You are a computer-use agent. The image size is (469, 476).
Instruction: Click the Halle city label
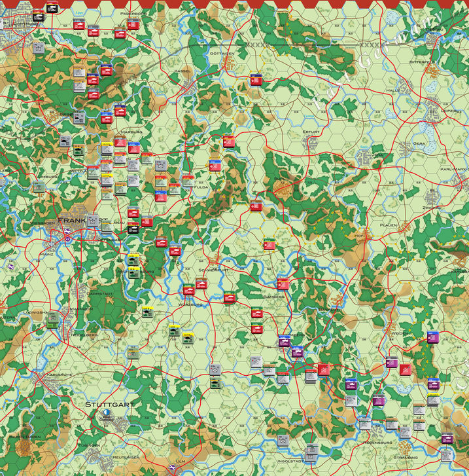click(x=393, y=90)
